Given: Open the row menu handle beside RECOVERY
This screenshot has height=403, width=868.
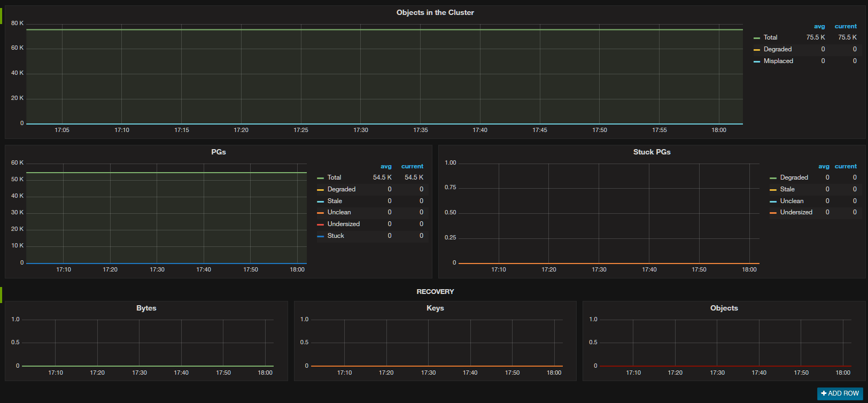Looking at the screenshot, I should point(1,295).
